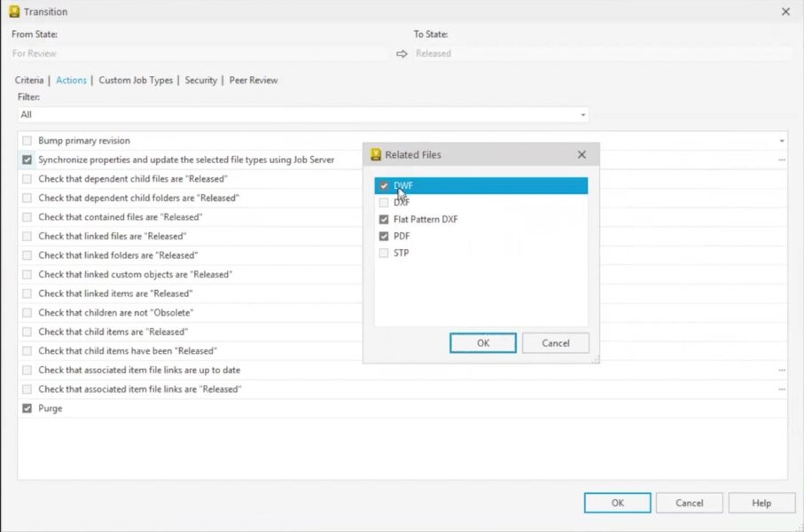Viewport: 804px width, 532px height.
Task: Check DXF in Related Files
Action: coord(384,202)
